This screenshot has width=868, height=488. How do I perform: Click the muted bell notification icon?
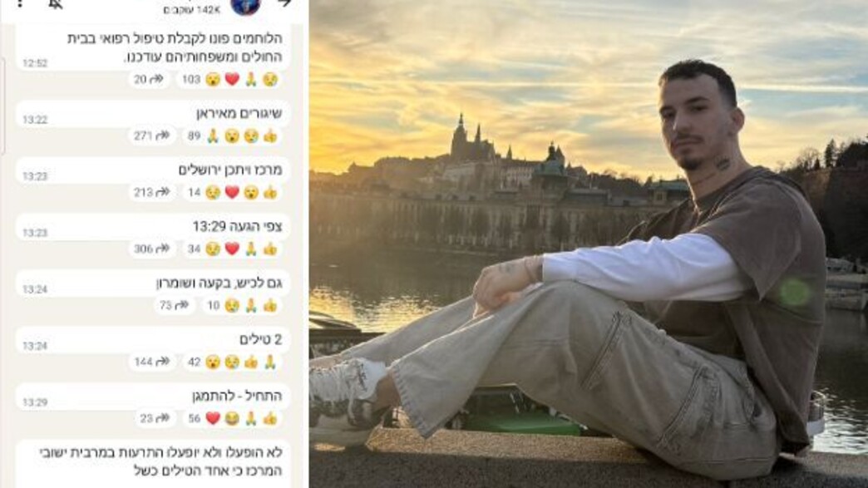(x=56, y=4)
